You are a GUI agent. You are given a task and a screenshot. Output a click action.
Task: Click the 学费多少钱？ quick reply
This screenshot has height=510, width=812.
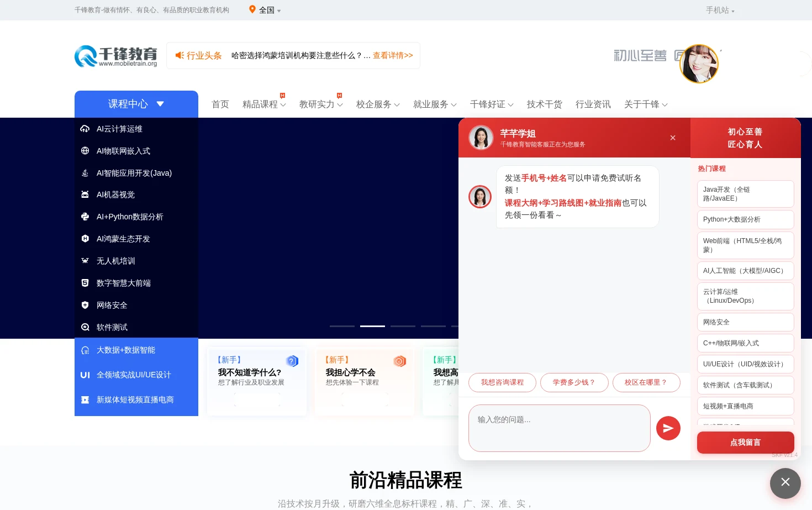point(574,382)
